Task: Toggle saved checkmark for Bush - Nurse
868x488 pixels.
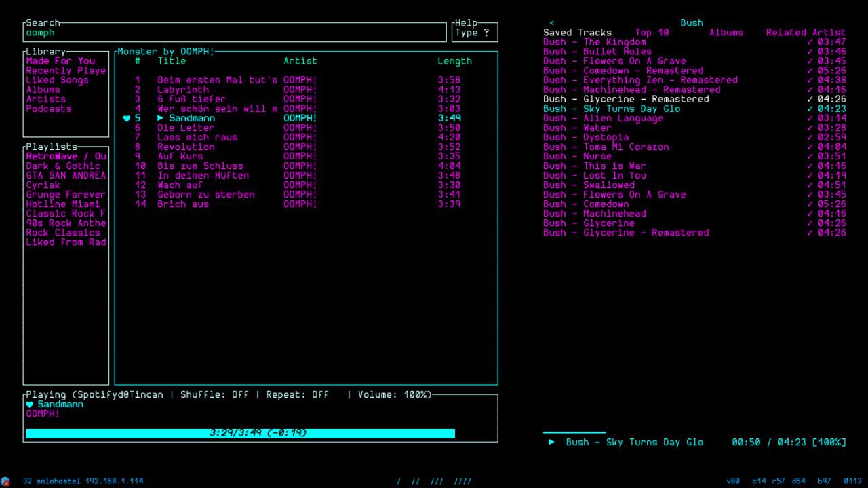Action: tap(810, 156)
